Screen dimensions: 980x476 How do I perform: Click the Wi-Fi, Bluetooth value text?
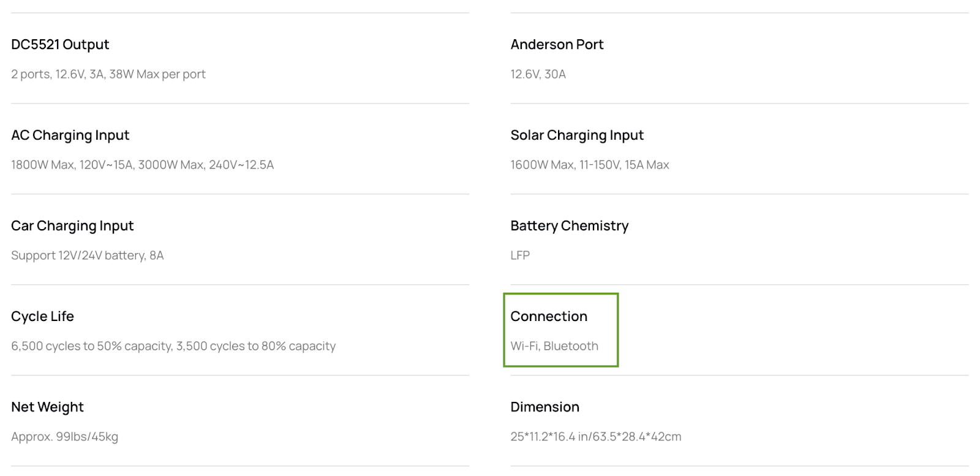click(x=554, y=346)
